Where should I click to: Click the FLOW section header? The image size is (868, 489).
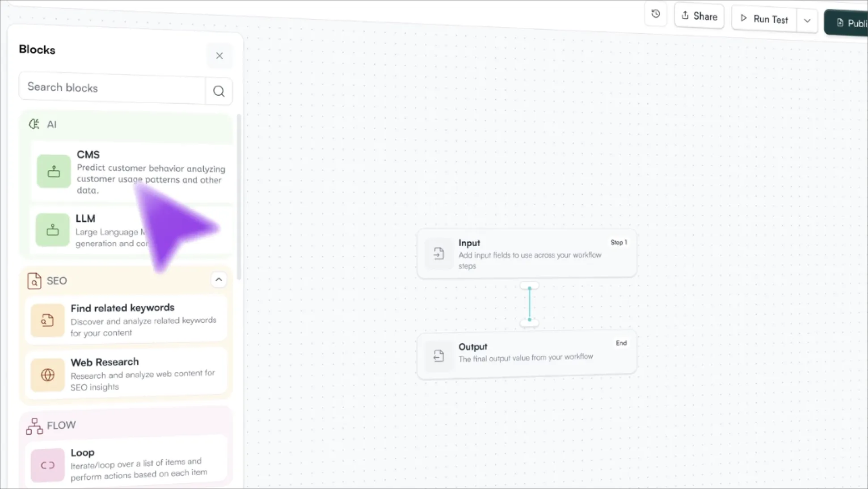coord(61,425)
